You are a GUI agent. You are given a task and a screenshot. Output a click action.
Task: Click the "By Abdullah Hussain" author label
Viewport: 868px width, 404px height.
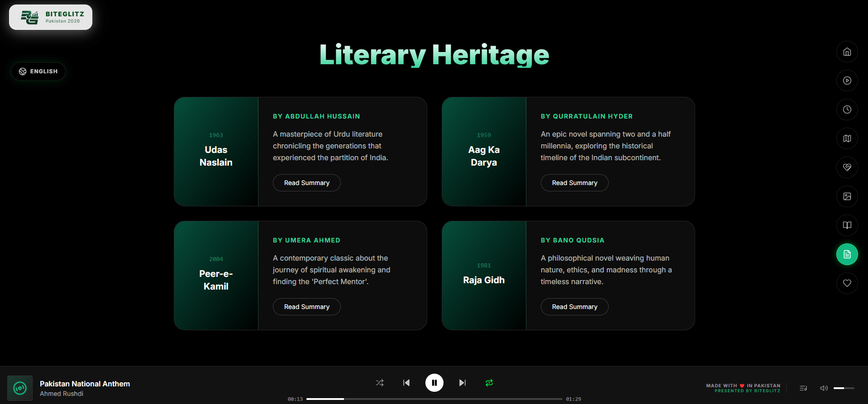point(316,116)
